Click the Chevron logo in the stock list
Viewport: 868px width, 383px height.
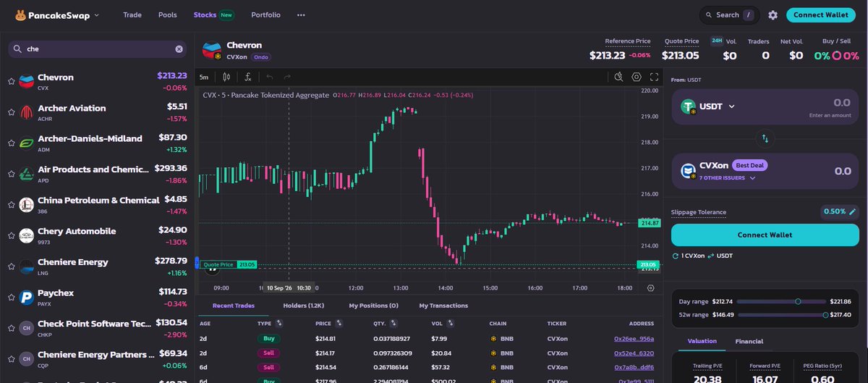click(x=27, y=82)
